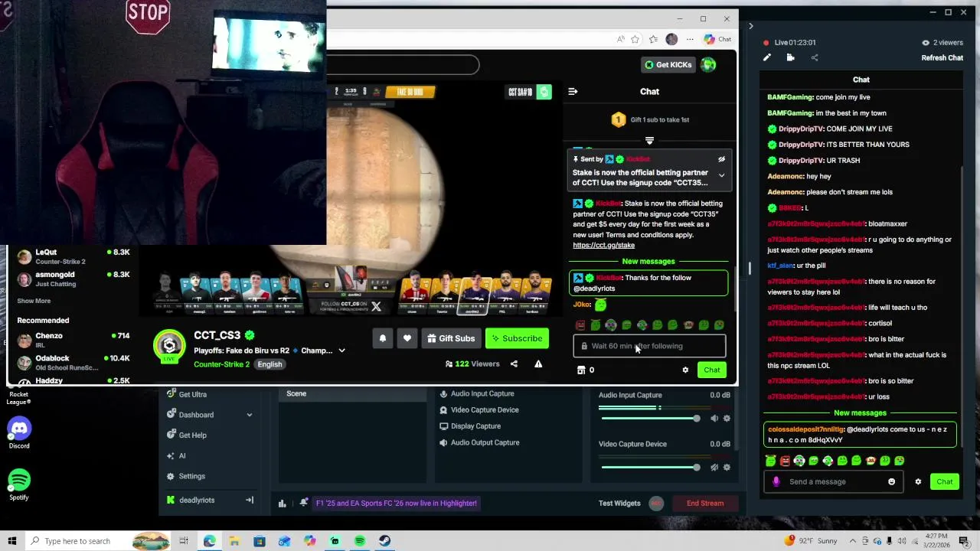Open AI in Streamlabs sidebar
980x551 pixels.
pos(181,456)
